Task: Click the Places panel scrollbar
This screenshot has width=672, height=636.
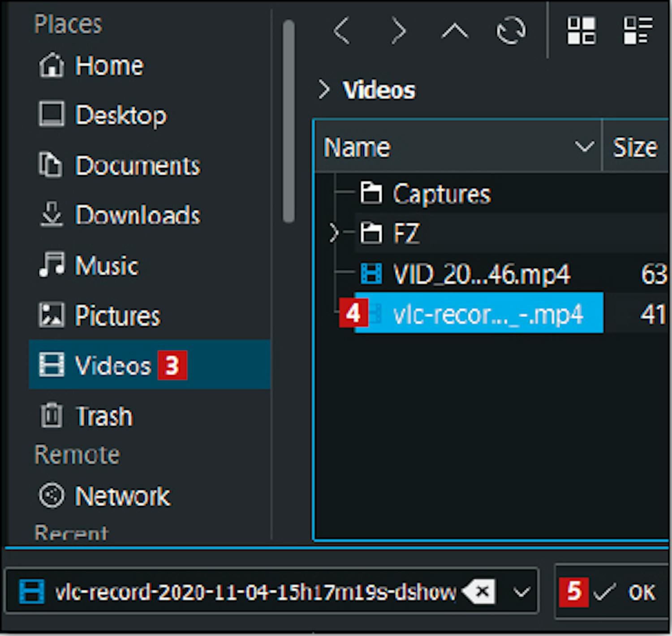Action: click(x=289, y=121)
